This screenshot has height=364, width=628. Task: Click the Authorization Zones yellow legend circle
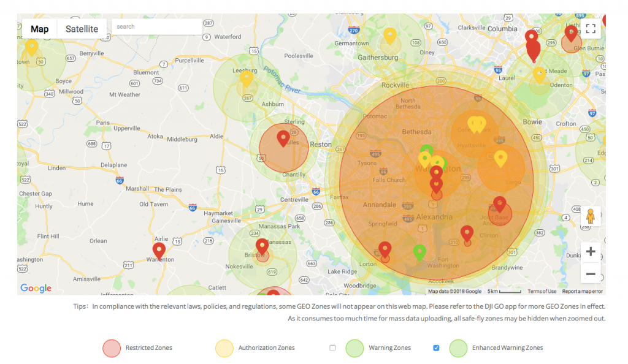click(x=224, y=347)
